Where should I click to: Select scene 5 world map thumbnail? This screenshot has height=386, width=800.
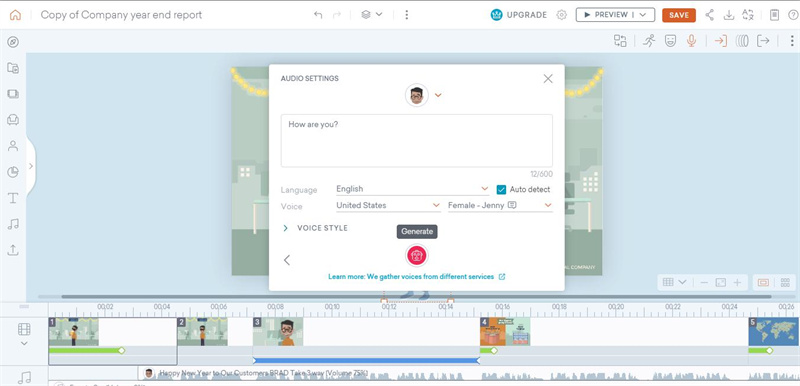[x=773, y=331]
